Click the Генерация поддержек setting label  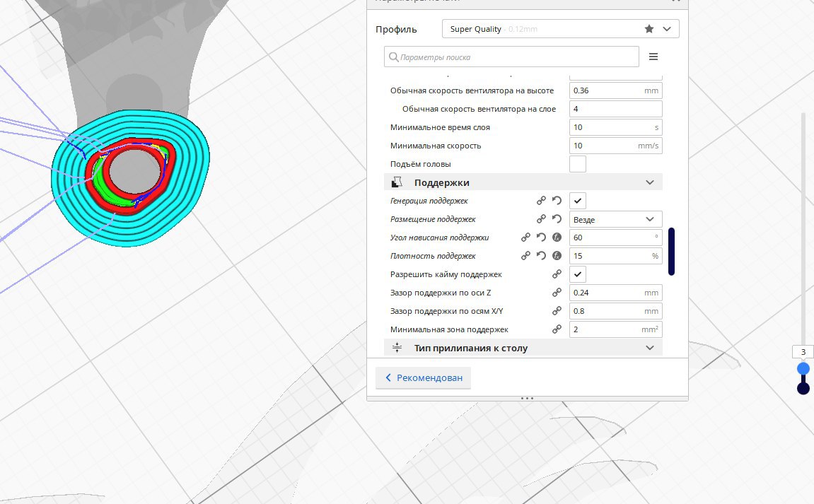tap(429, 201)
